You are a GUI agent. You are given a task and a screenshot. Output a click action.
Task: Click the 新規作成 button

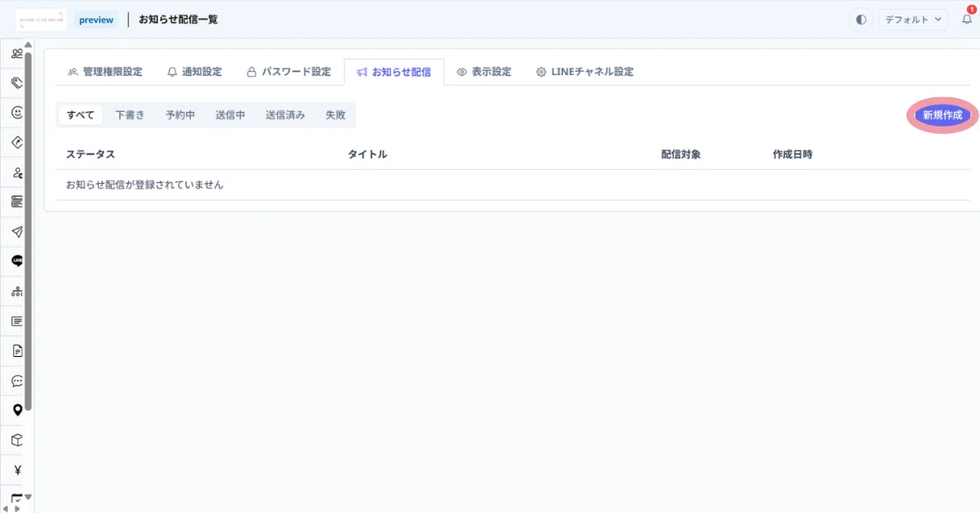pyautogui.click(x=942, y=115)
